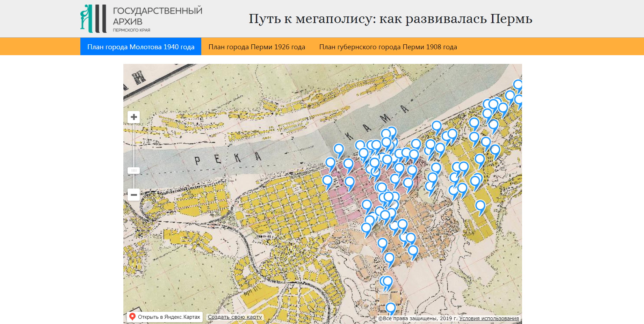Open План губернского города Перми 1908 года tab
Image resolution: width=644 pixels, height=324 pixels.
point(388,47)
